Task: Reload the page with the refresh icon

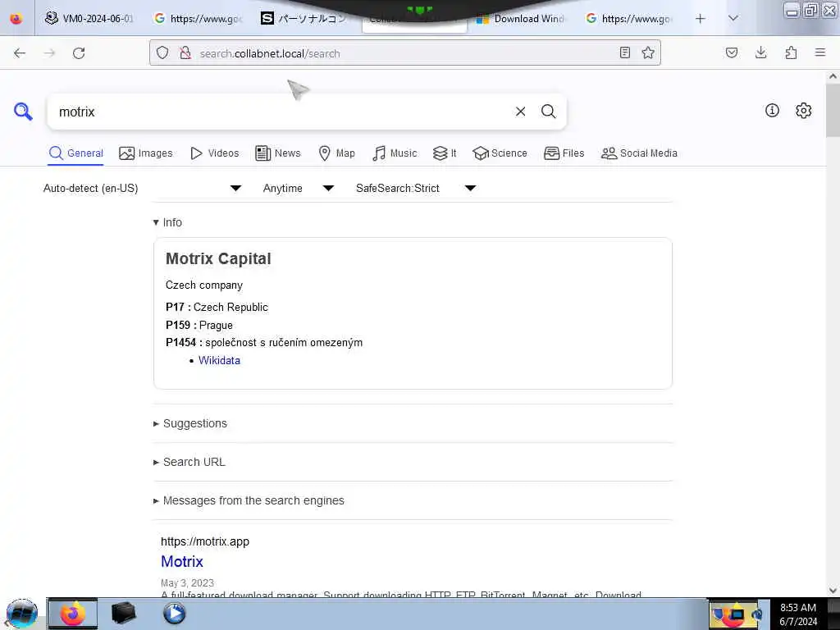Action: [79, 53]
